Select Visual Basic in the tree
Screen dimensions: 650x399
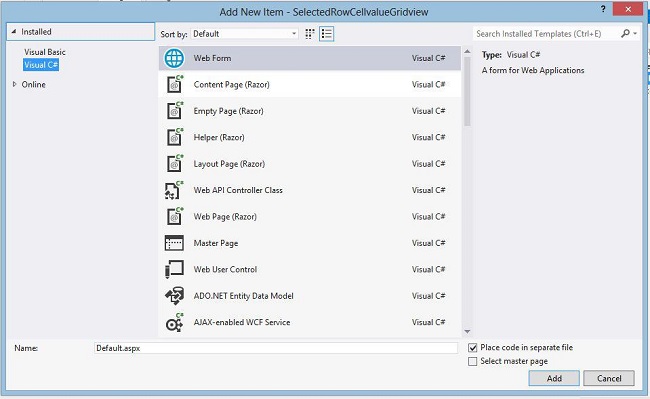(x=45, y=52)
